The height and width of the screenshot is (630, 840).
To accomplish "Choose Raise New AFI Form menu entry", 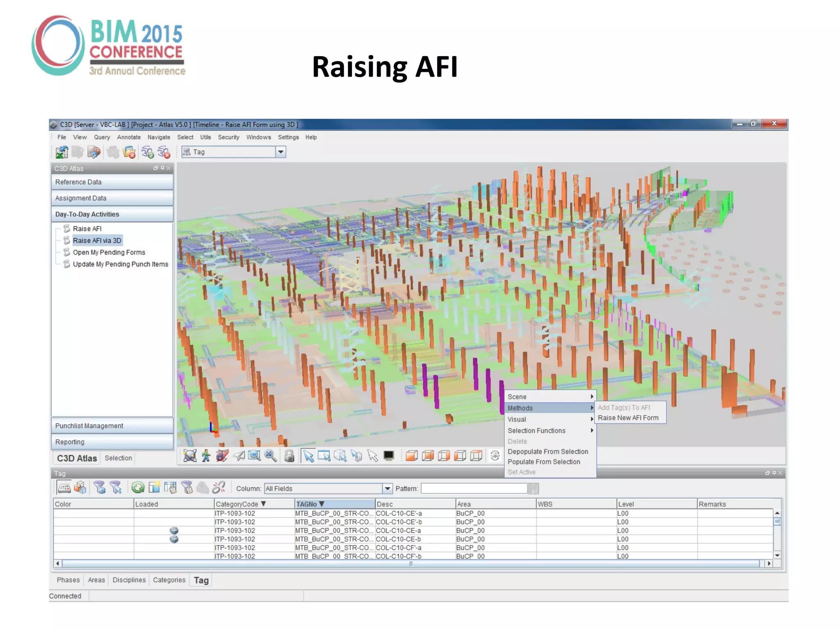I will (628, 418).
